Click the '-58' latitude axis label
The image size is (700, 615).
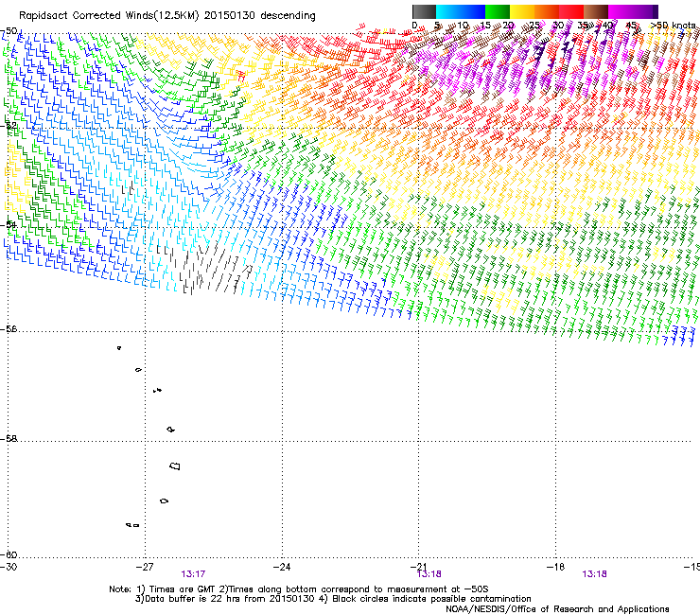(x=9, y=439)
